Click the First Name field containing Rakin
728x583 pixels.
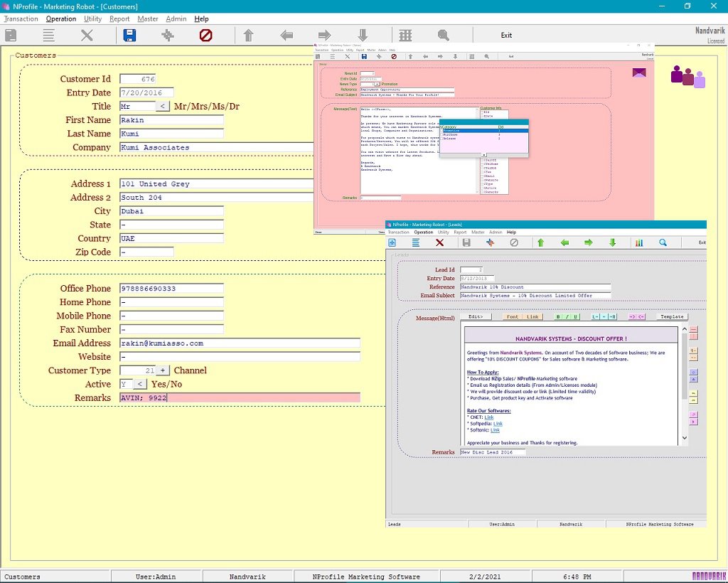(x=171, y=119)
